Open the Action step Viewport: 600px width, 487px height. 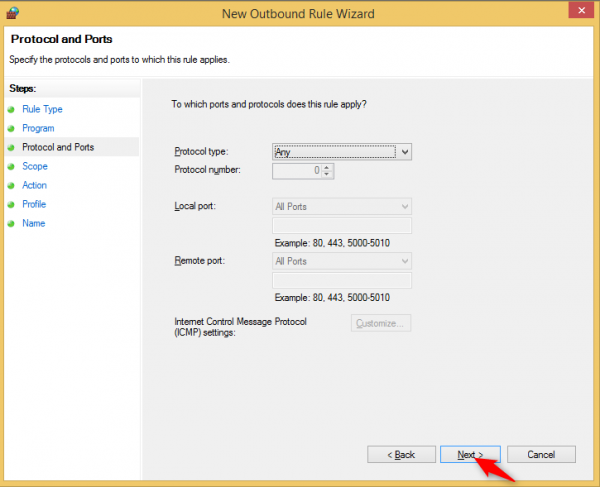point(35,185)
